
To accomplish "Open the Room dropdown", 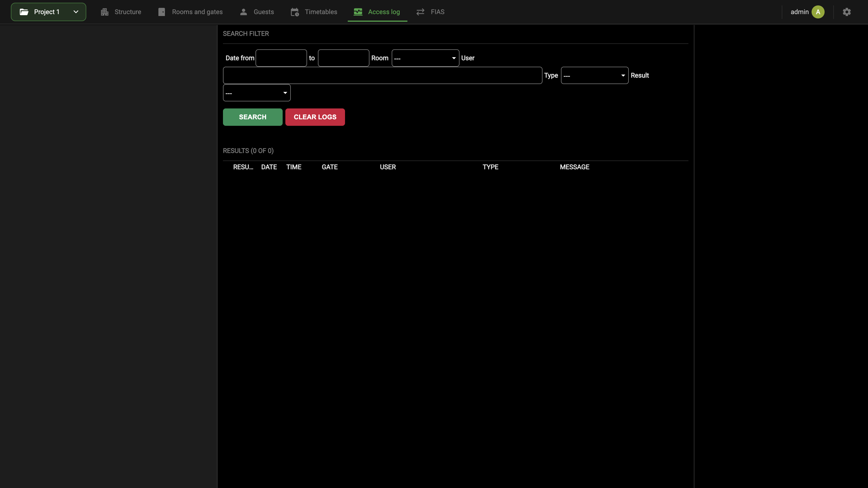I will coord(425,58).
